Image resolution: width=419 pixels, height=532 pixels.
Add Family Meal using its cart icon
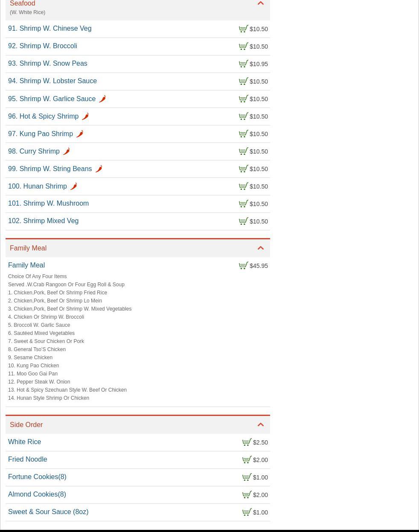click(x=243, y=266)
